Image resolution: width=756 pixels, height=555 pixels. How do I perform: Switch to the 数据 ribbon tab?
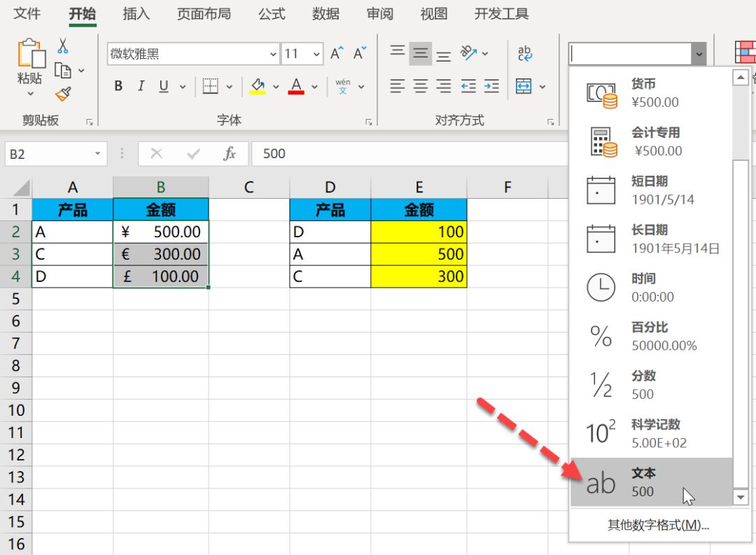tap(325, 13)
